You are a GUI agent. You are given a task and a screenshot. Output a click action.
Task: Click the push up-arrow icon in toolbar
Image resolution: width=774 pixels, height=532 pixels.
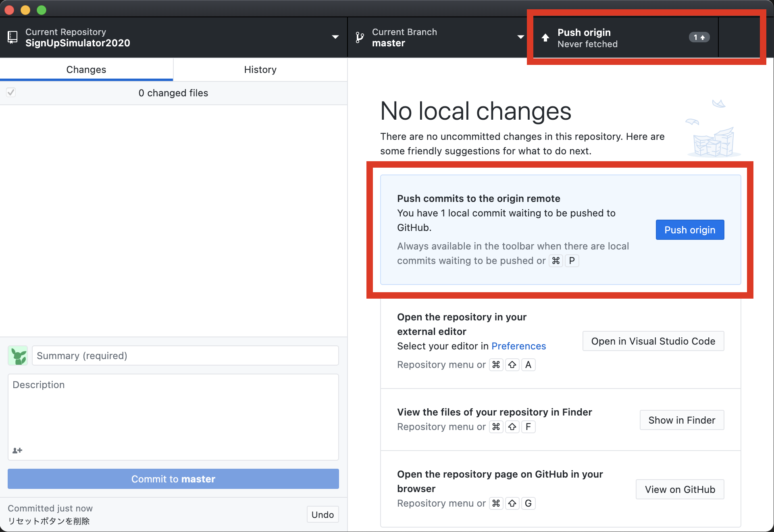(545, 37)
